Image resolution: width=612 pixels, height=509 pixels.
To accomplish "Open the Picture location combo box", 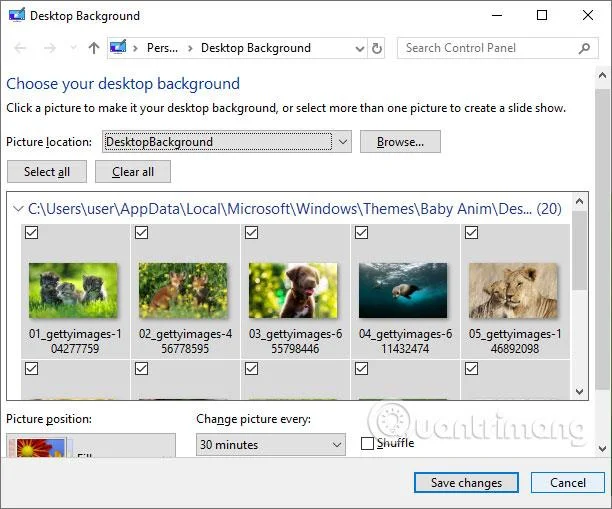I will (x=227, y=142).
